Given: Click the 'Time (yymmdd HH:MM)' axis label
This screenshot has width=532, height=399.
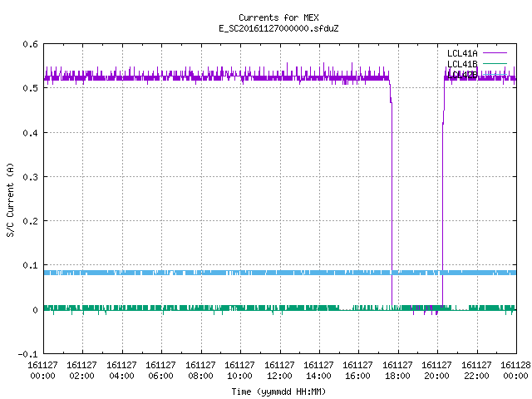Looking at the screenshot, I should pos(278,392).
